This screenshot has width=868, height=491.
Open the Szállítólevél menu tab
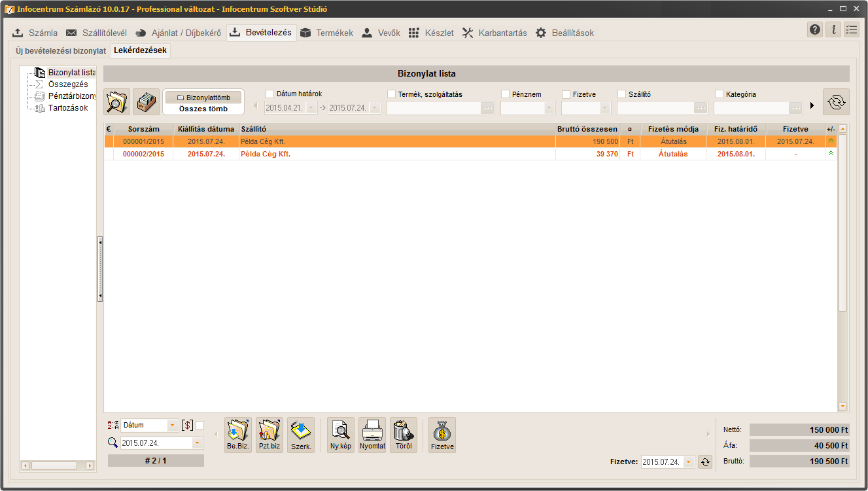click(97, 33)
